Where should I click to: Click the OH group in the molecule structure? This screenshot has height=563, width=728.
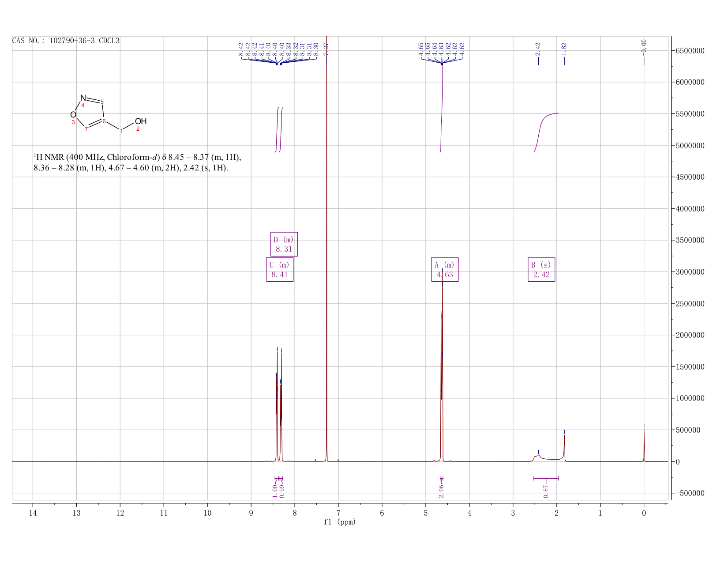pyautogui.click(x=141, y=121)
